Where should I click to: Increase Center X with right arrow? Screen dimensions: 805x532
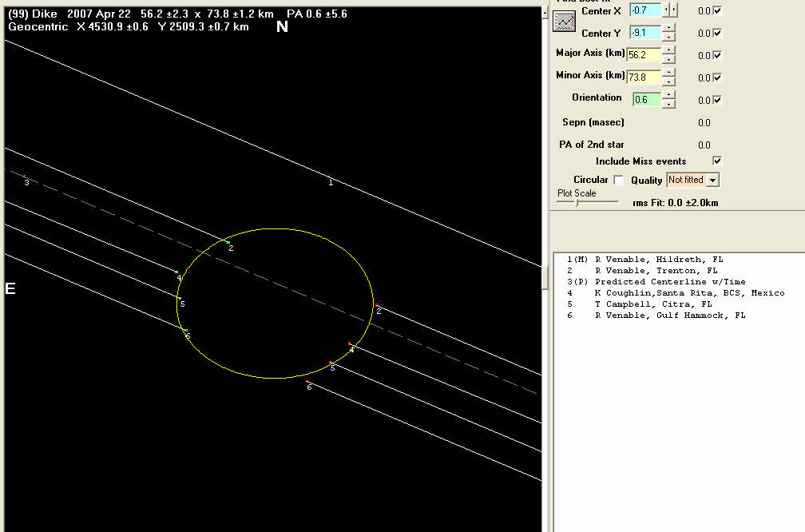(x=673, y=10)
